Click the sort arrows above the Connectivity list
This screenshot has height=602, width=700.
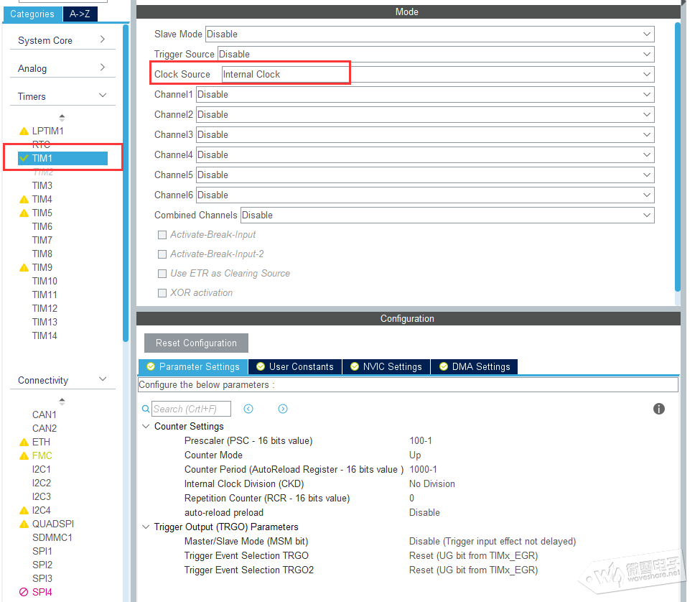tap(62, 402)
